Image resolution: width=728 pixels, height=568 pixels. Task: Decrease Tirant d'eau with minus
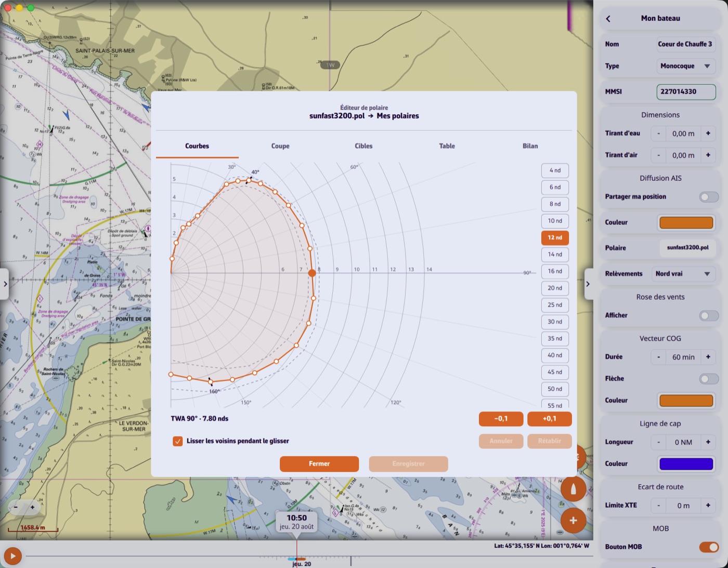point(658,134)
